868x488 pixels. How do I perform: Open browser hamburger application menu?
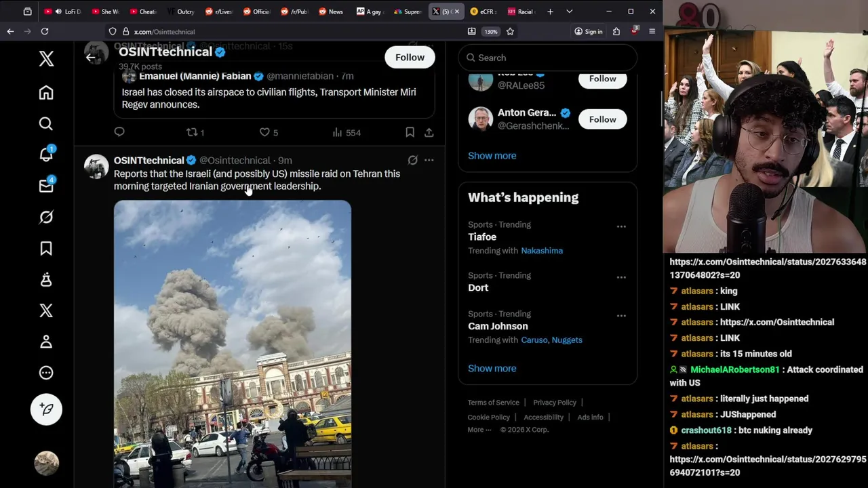pyautogui.click(x=652, y=31)
